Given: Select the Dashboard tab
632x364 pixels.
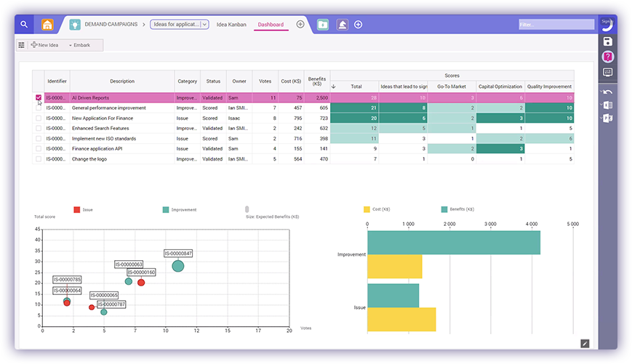Looking at the screenshot, I should pos(271,24).
